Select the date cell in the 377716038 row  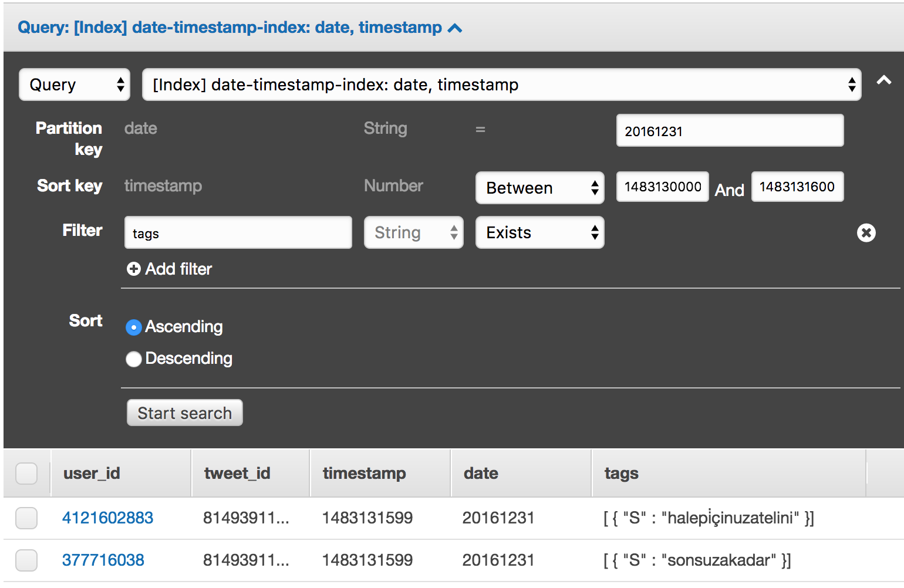[x=498, y=560]
